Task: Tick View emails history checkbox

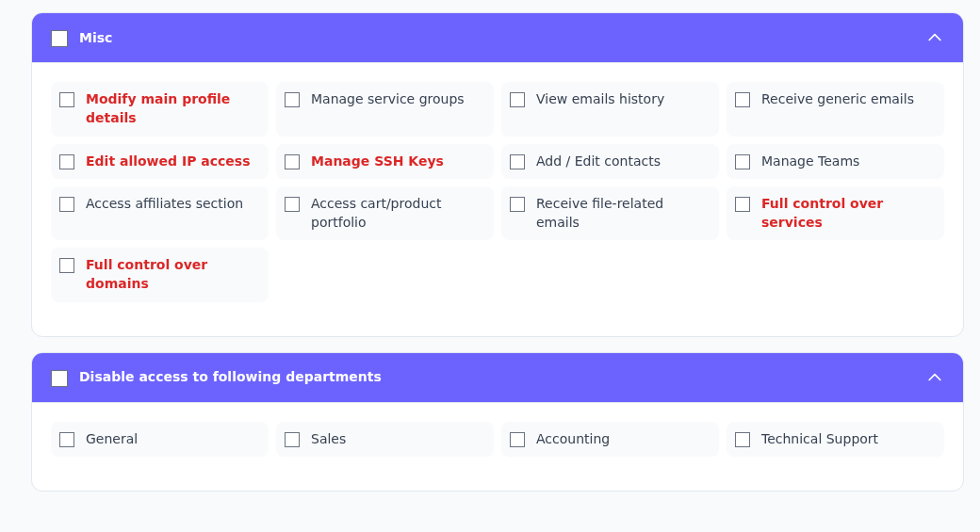Action: tap(517, 100)
